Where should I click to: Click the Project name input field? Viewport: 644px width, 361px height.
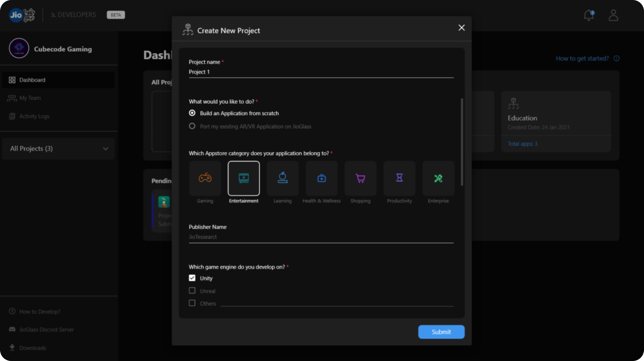(x=321, y=72)
